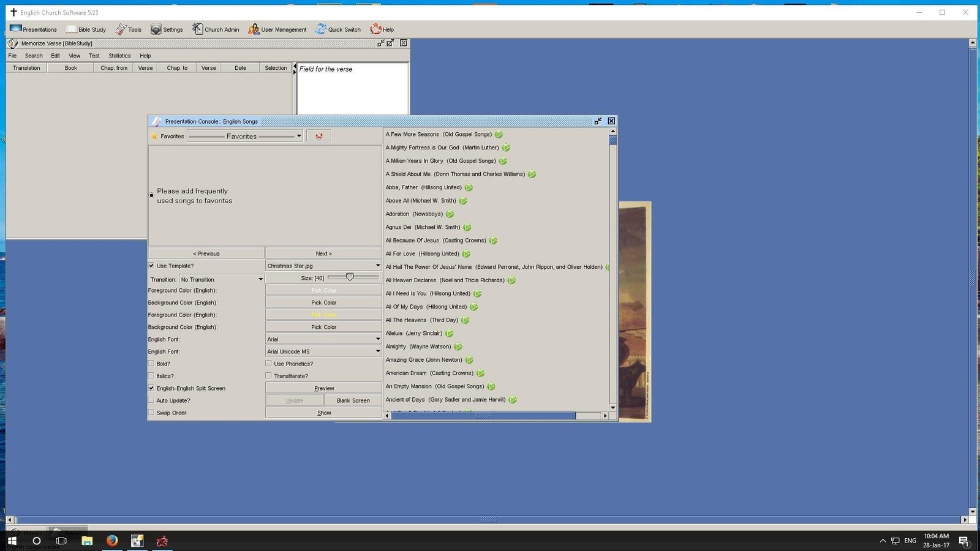Click the Blank Screen button

pyautogui.click(x=353, y=400)
